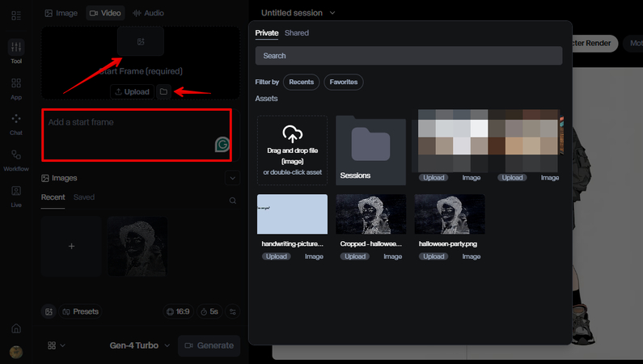
Task: Go to Home via sidebar icon
Action: coord(16,328)
